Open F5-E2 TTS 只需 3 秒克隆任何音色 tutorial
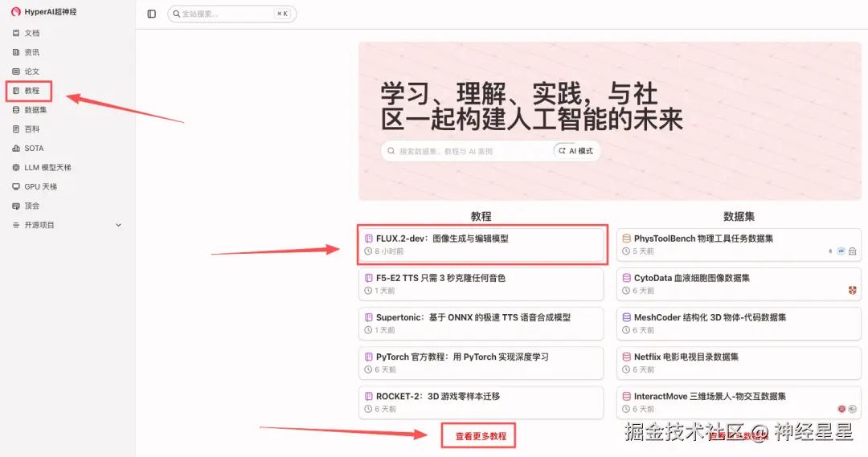This screenshot has height=457, width=868. [x=481, y=284]
